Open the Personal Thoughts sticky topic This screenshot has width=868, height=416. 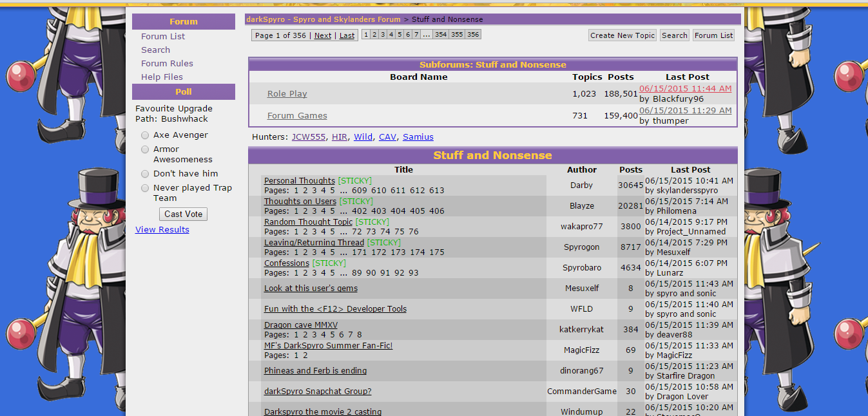click(300, 181)
